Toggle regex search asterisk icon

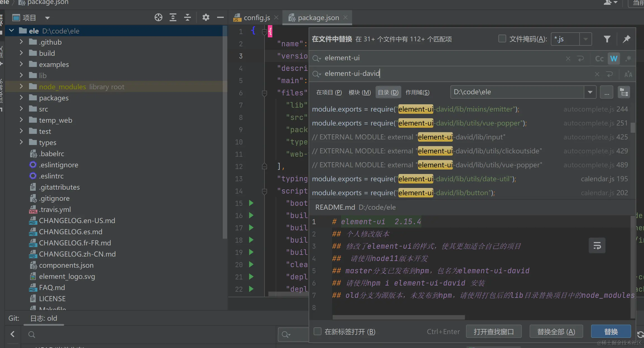coord(628,59)
